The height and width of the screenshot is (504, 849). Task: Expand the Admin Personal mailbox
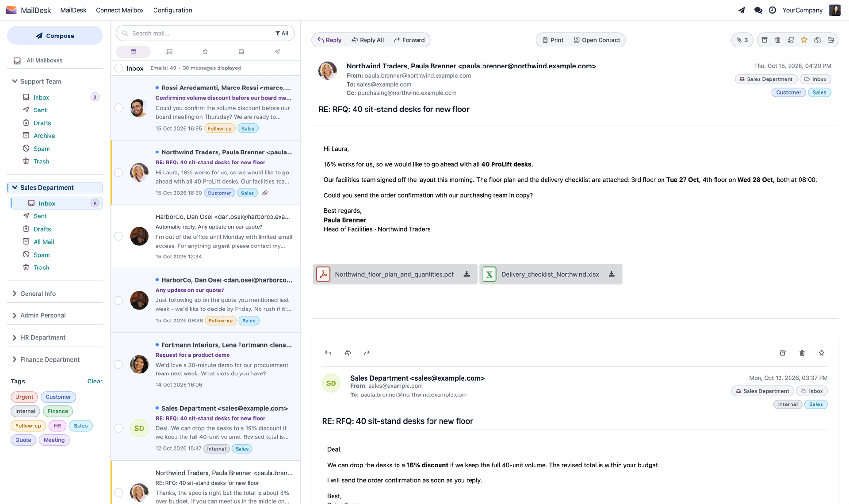[15, 315]
